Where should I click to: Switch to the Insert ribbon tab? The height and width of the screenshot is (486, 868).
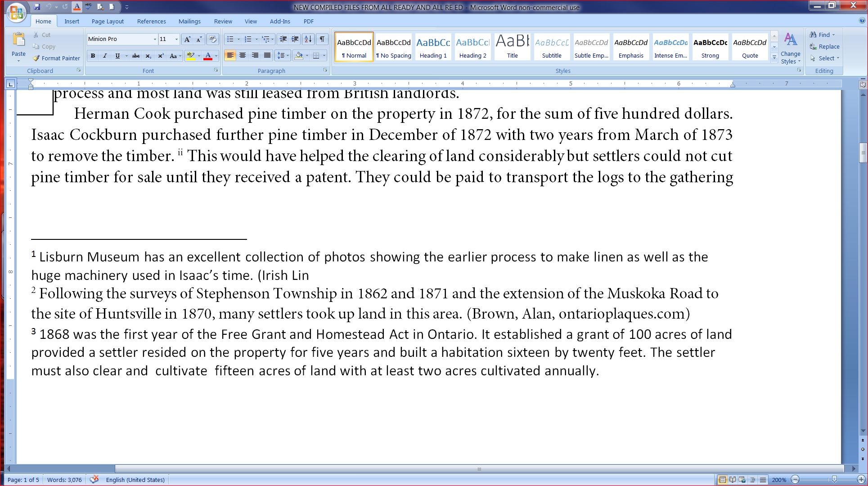click(x=72, y=21)
